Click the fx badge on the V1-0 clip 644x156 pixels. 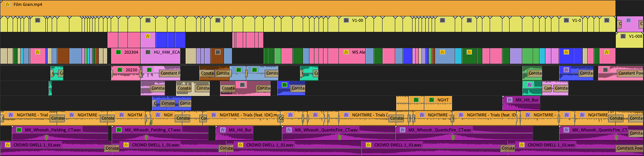pos(566,21)
